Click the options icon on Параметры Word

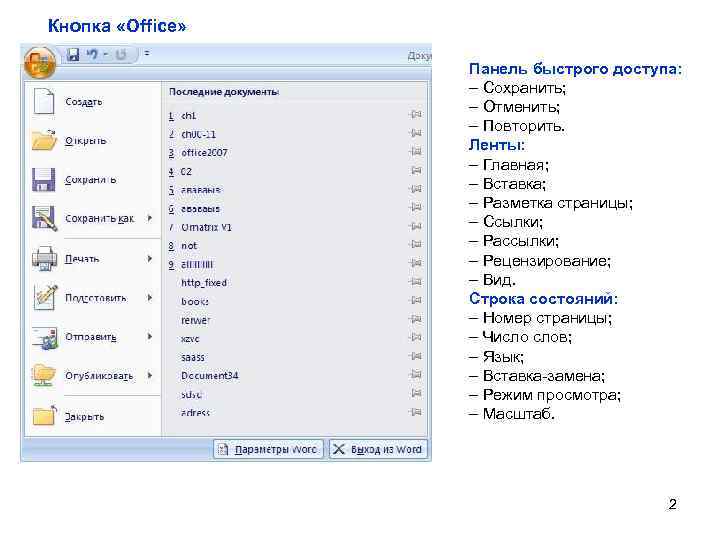click(223, 449)
